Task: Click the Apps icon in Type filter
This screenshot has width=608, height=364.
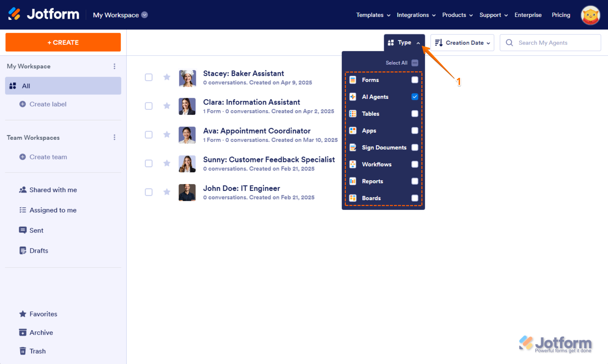Action: coord(353,130)
